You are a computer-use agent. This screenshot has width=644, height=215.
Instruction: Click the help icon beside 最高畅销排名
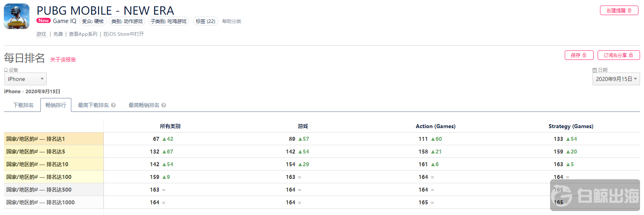coord(164,105)
